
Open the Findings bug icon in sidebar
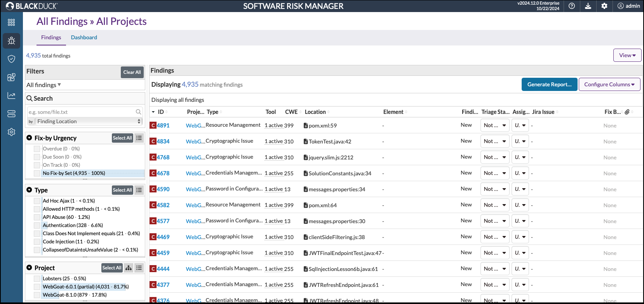[11, 41]
